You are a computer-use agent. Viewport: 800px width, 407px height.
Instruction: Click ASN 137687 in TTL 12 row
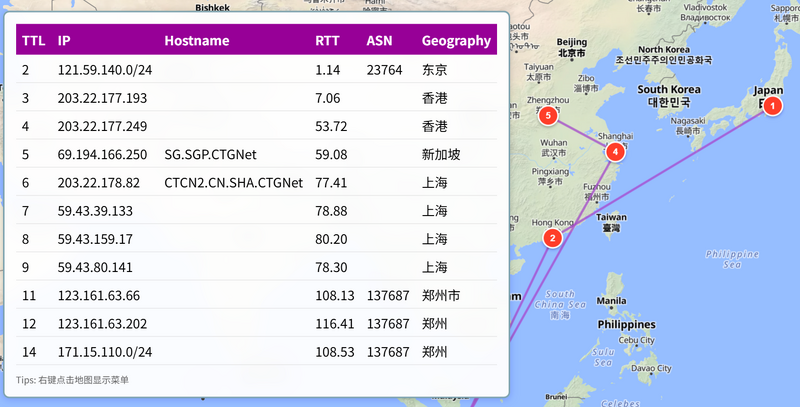[388, 323]
